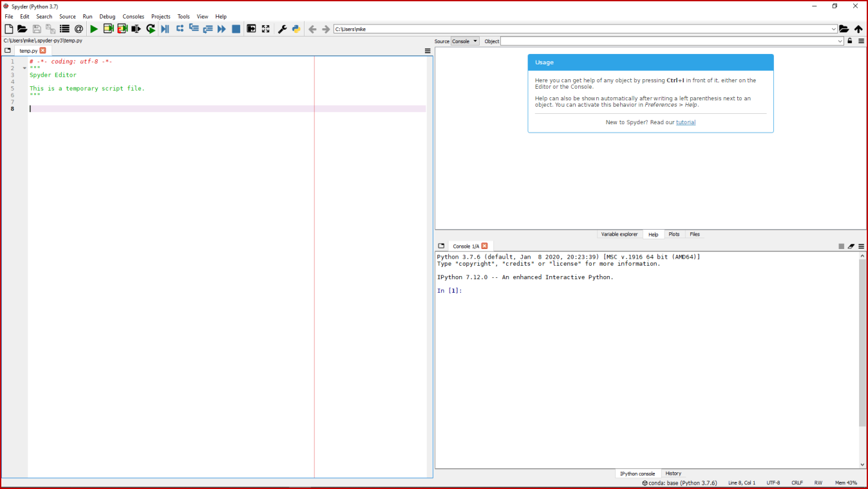Click the debug step-into function icon

pos(193,28)
